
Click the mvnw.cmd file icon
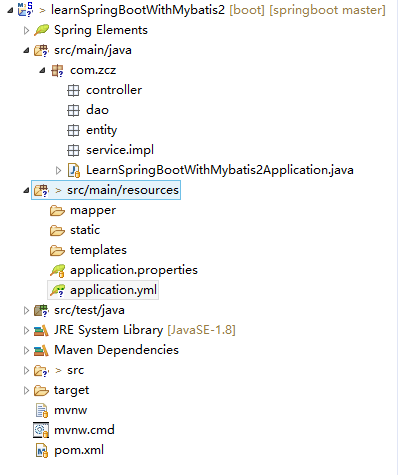pos(41,430)
